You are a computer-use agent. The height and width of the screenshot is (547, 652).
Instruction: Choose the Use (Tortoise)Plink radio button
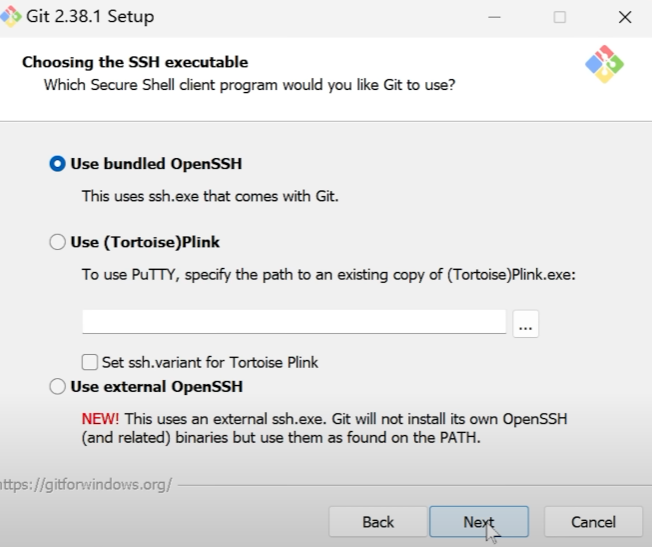coord(58,242)
